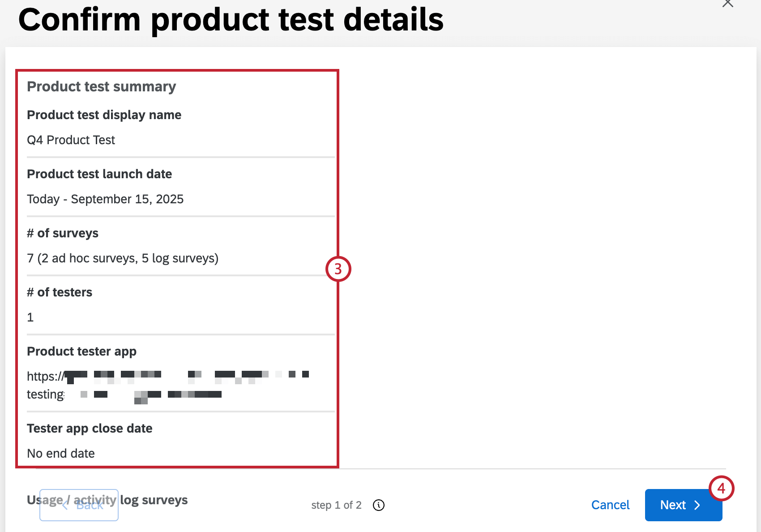This screenshot has width=761, height=532.
Task: Click the Product test summary heading
Action: coord(101,86)
